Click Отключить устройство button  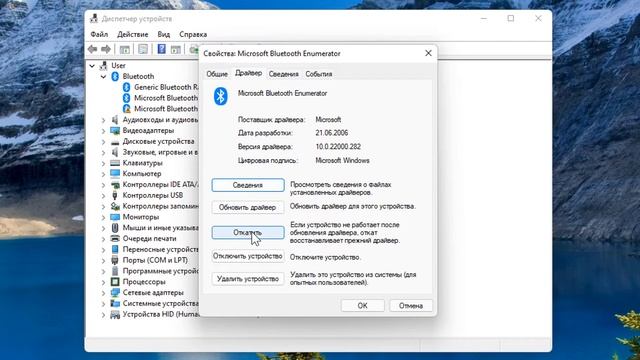tap(248, 256)
